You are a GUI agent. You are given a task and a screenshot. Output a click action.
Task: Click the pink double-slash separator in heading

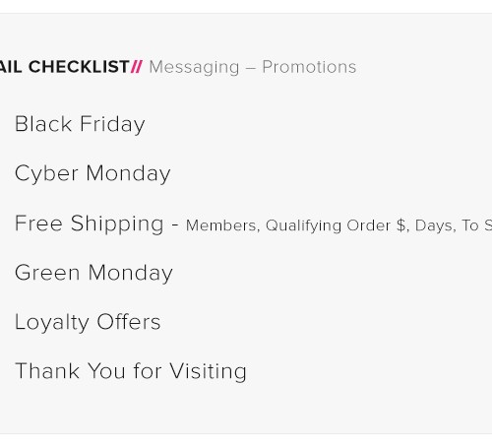click(x=137, y=67)
